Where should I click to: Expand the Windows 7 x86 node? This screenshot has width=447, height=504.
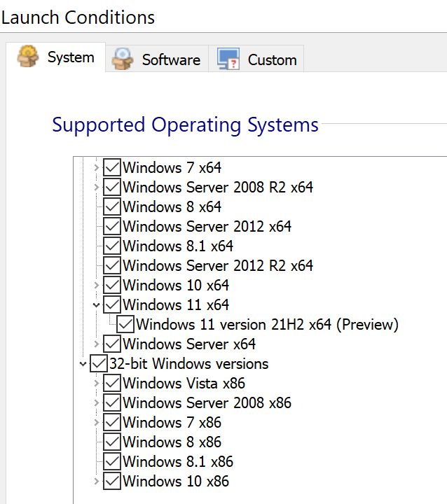point(96,422)
